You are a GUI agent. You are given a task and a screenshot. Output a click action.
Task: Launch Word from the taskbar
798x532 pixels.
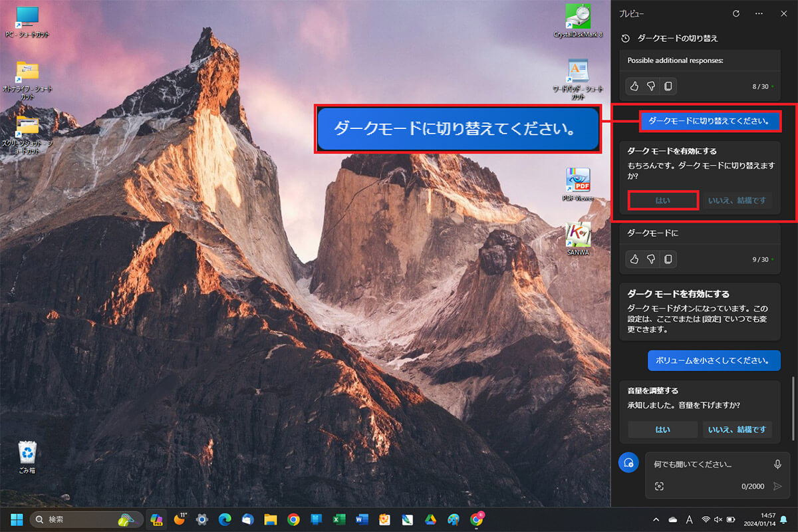tap(362, 519)
